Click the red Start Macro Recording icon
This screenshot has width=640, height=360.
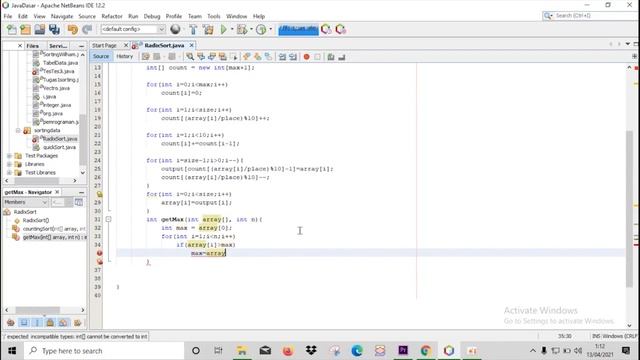click(x=307, y=57)
